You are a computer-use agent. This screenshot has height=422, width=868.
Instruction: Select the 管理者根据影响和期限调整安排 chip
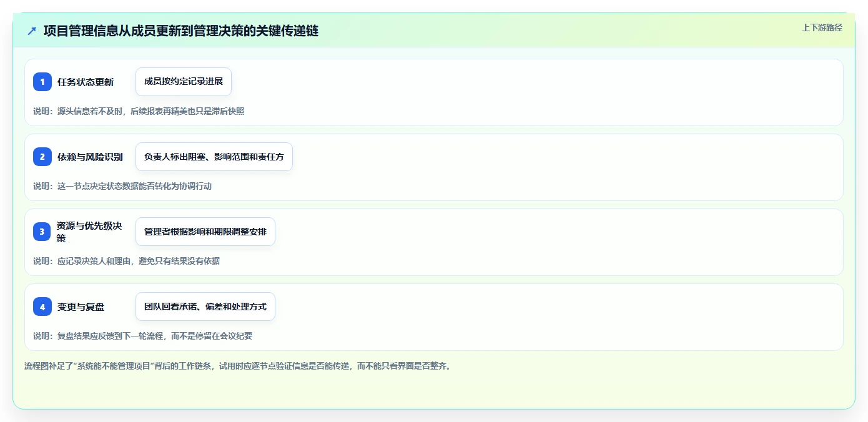point(205,232)
